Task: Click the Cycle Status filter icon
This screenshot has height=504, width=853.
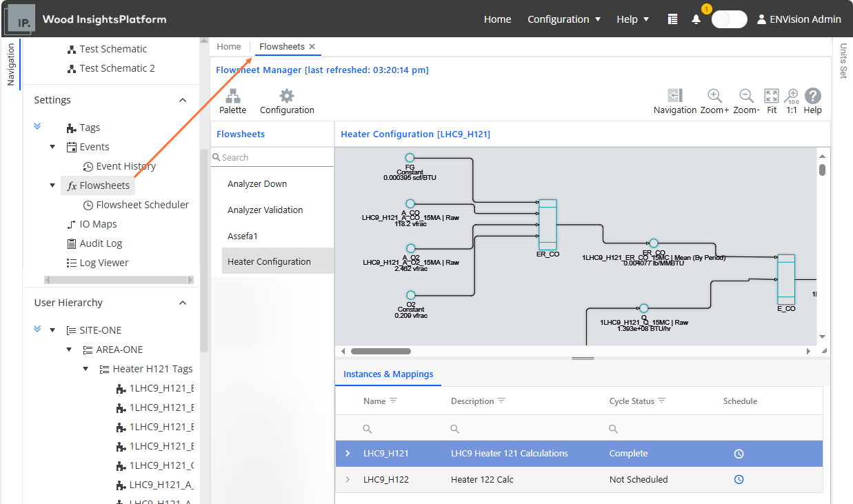Action: 661,401
